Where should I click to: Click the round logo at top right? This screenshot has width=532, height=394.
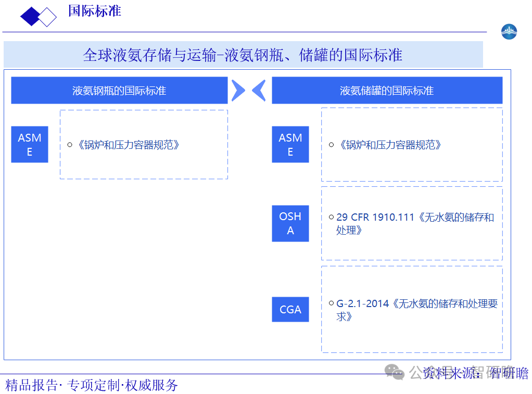click(509, 32)
